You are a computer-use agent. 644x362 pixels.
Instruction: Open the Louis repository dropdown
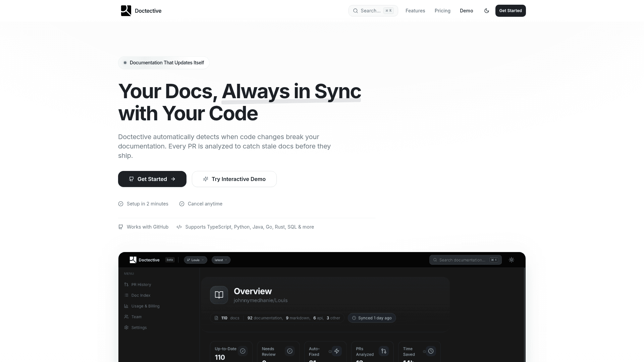(x=196, y=260)
